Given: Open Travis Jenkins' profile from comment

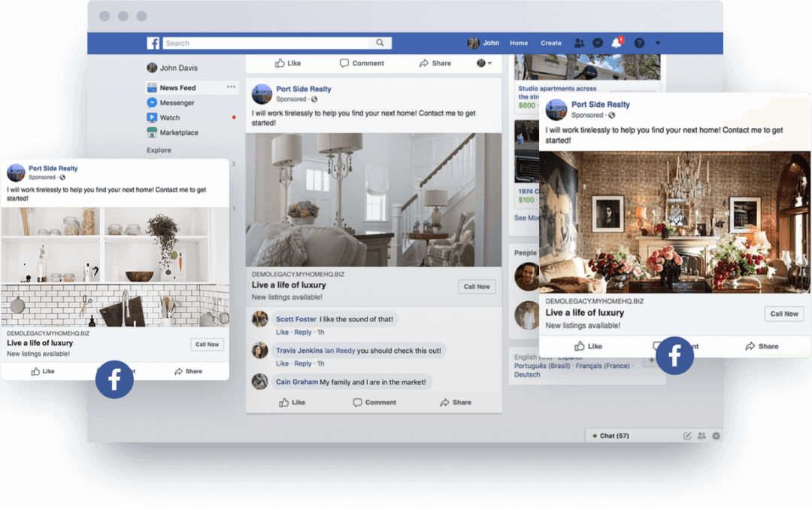Looking at the screenshot, I should [x=299, y=351].
